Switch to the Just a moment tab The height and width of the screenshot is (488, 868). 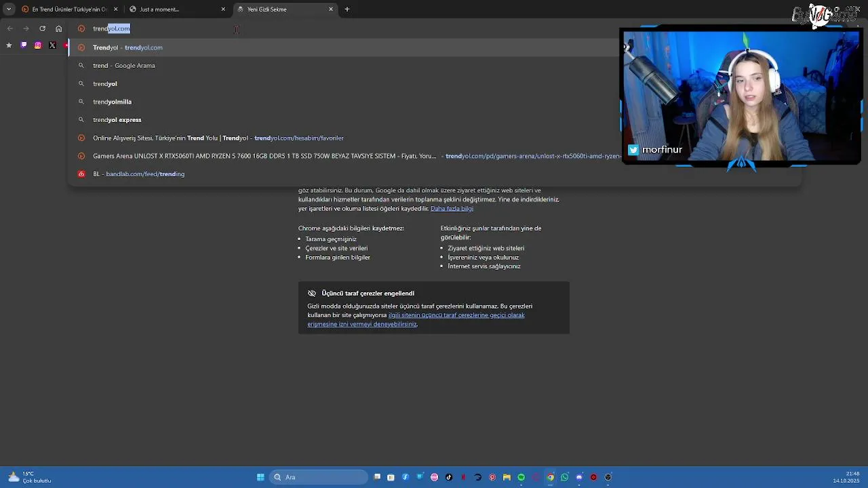click(178, 9)
